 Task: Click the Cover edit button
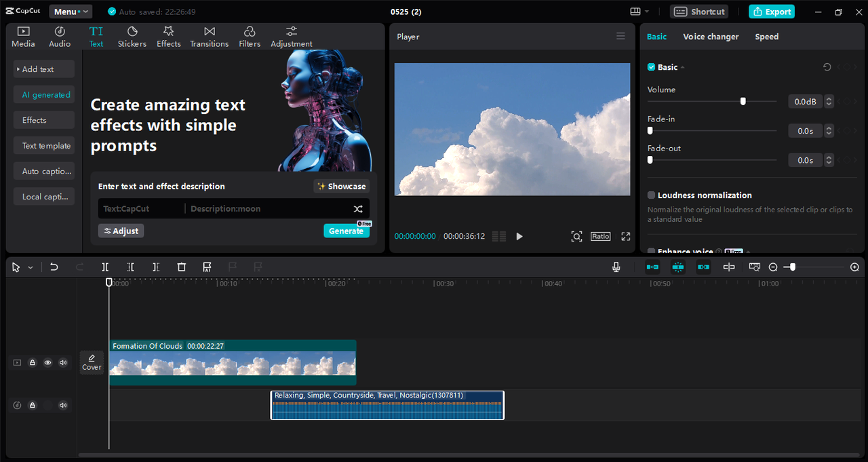(x=92, y=362)
